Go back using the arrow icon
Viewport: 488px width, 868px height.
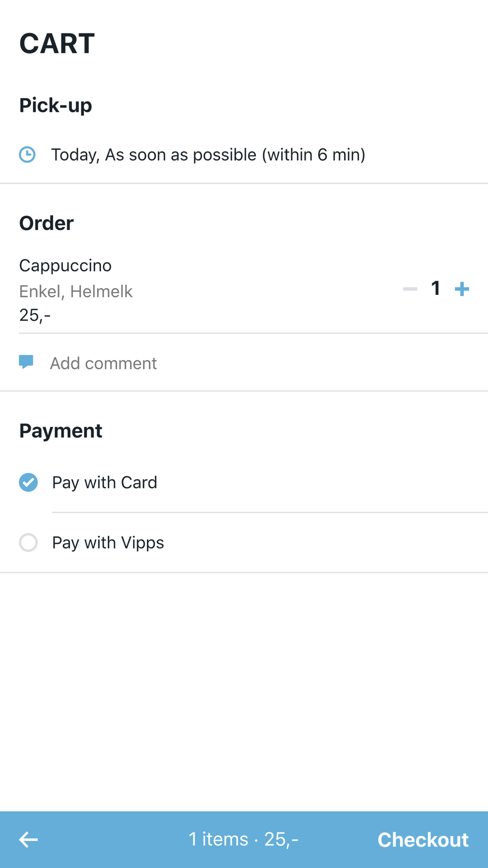tap(28, 840)
